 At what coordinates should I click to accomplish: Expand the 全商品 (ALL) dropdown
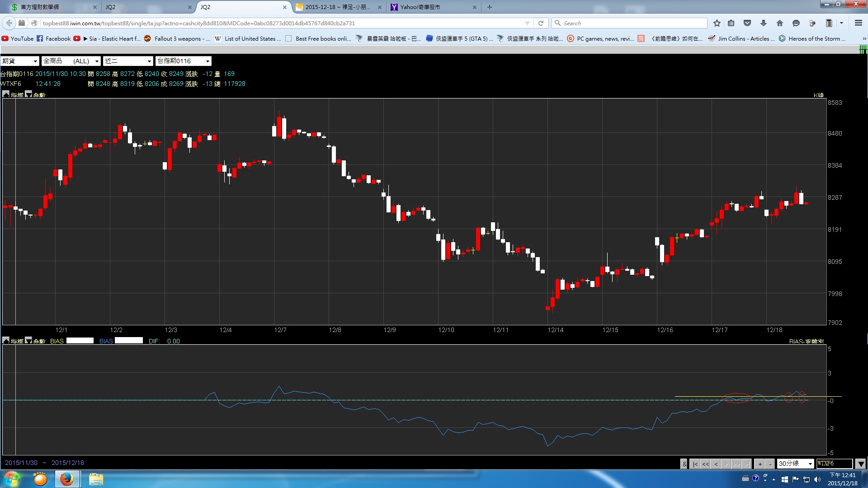point(71,61)
